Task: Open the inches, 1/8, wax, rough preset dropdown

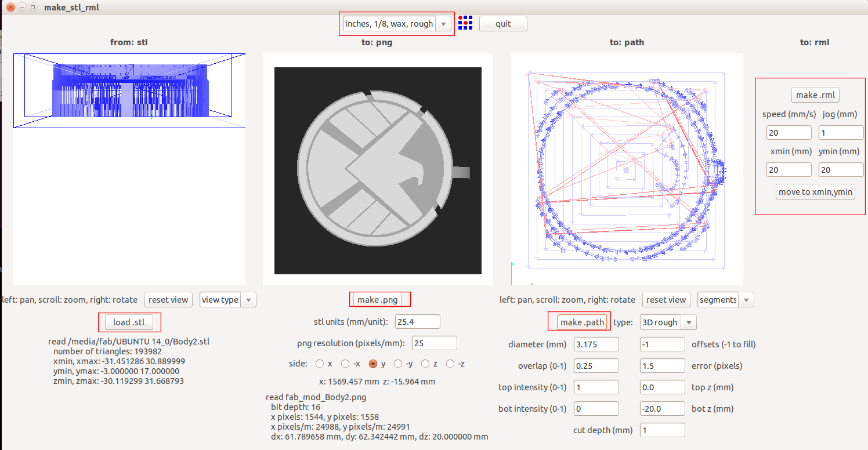Action: pyautogui.click(x=396, y=24)
